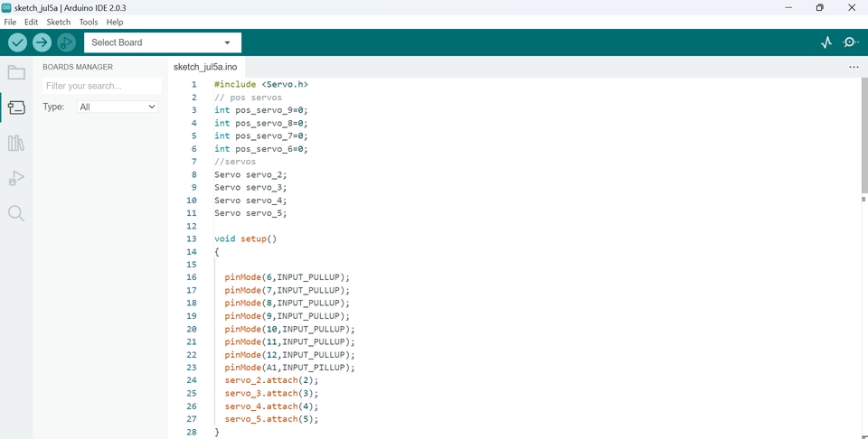Click the line number 13 in gutter
This screenshot has height=439, width=868.
(192, 238)
